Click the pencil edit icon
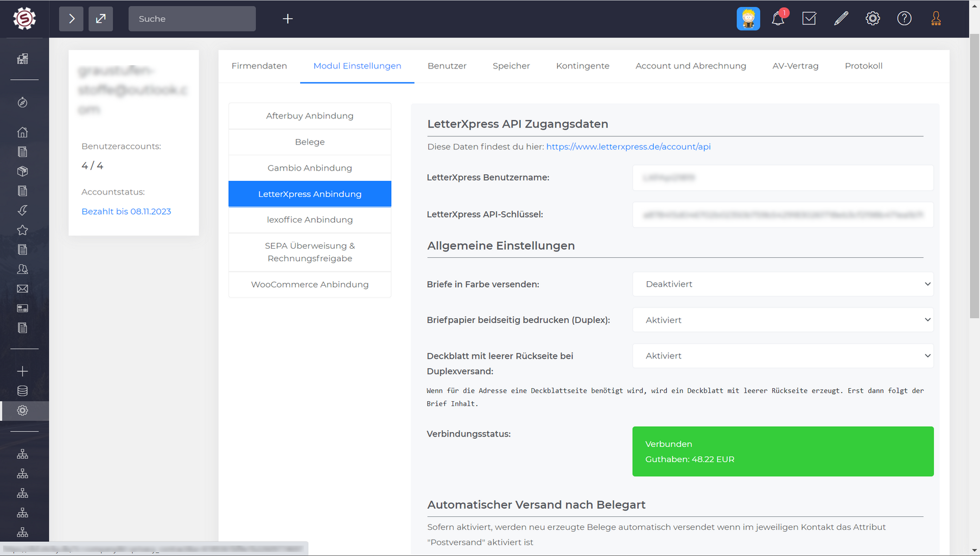The width and height of the screenshot is (980, 556). (x=841, y=19)
